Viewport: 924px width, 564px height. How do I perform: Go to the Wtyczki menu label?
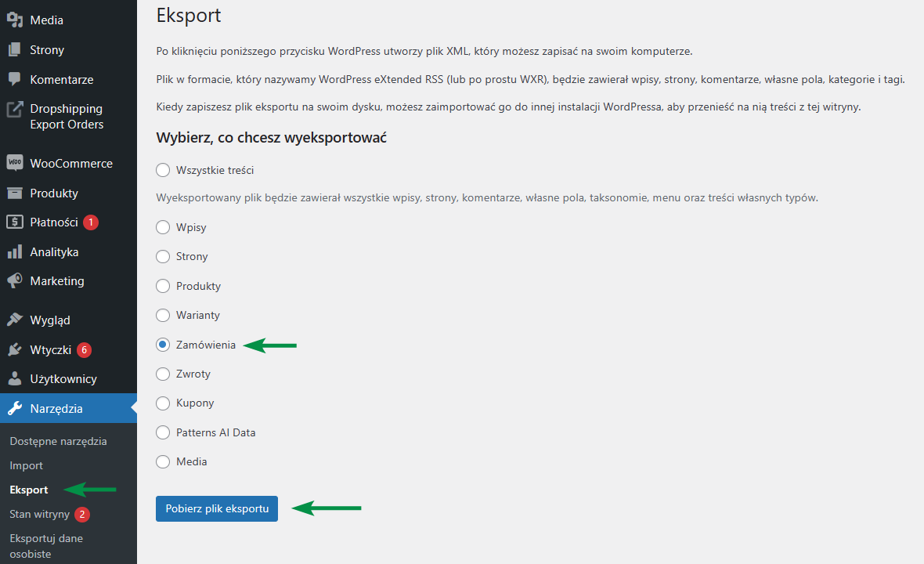[51, 350]
